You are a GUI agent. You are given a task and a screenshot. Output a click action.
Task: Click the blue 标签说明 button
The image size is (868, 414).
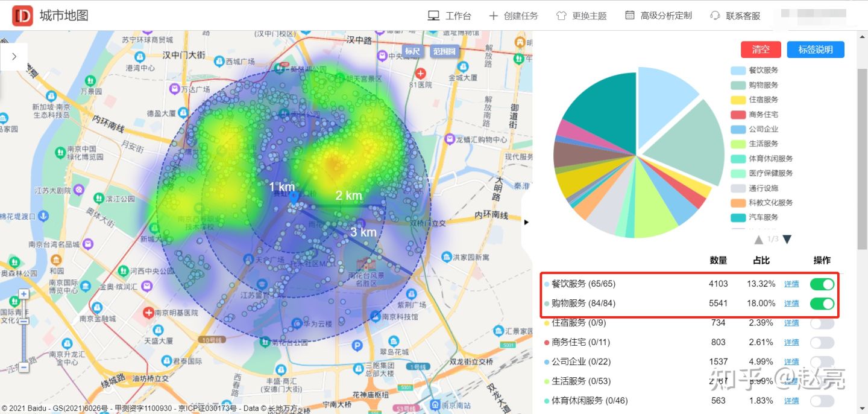point(816,49)
